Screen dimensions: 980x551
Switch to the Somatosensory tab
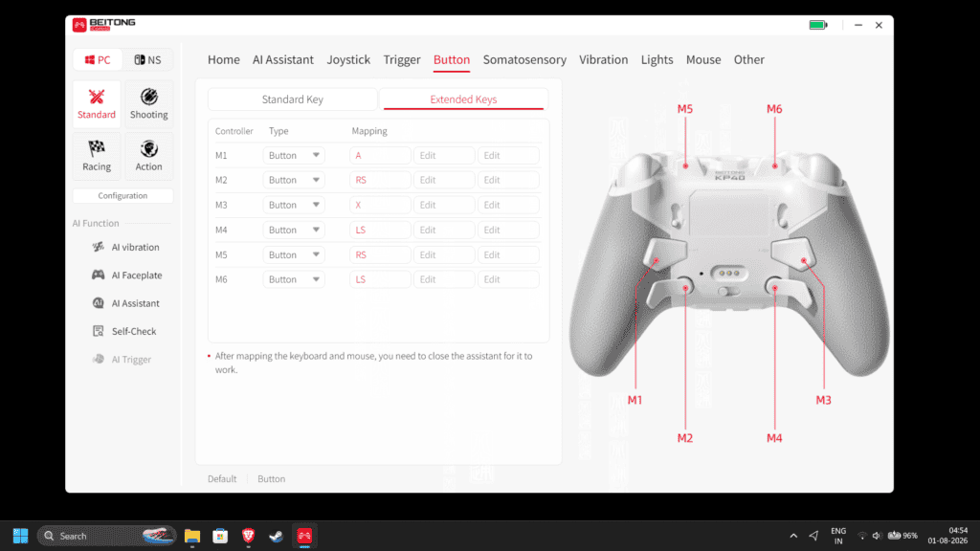tap(524, 60)
